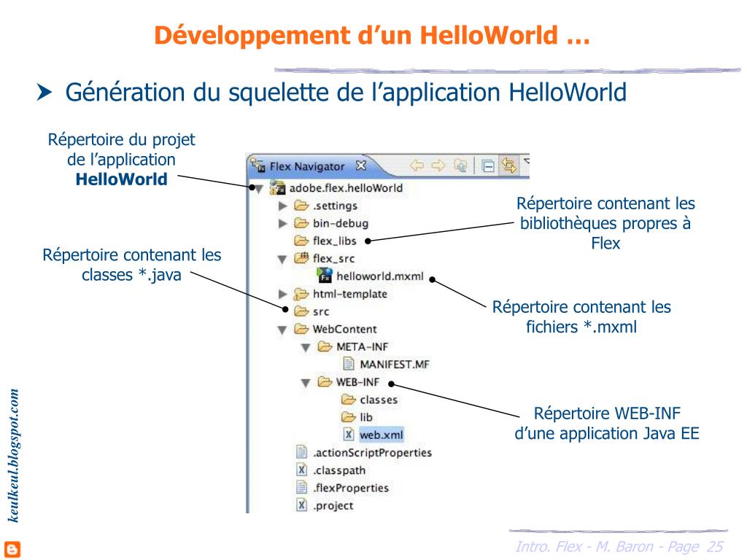Click the MANIFEST.MF file icon
The width and height of the screenshot is (747, 560).
coord(349,364)
